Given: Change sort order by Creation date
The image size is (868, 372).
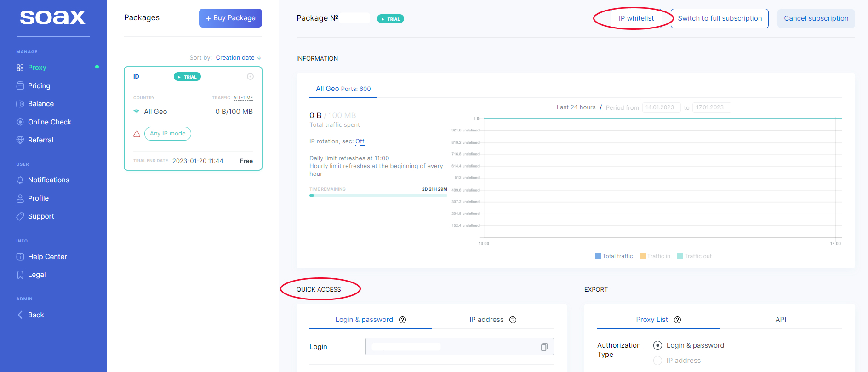Looking at the screenshot, I should pos(239,58).
